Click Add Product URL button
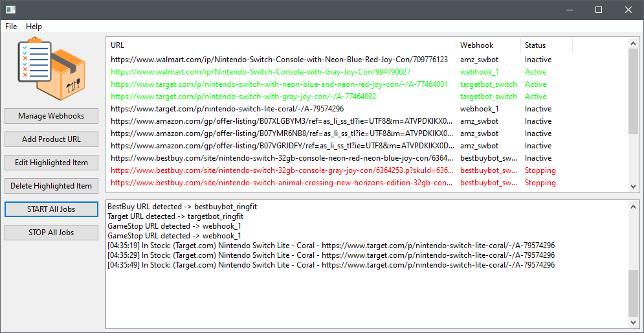The height and width of the screenshot is (333, 644). [x=51, y=139]
